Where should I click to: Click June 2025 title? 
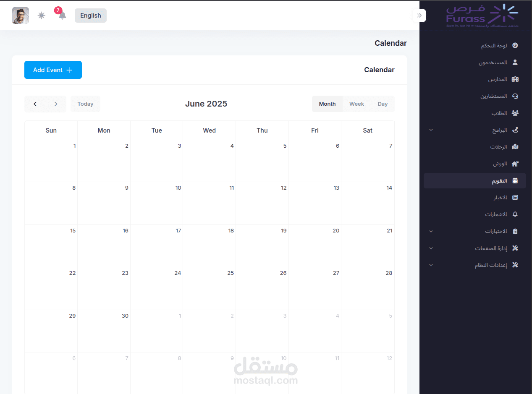(x=206, y=104)
